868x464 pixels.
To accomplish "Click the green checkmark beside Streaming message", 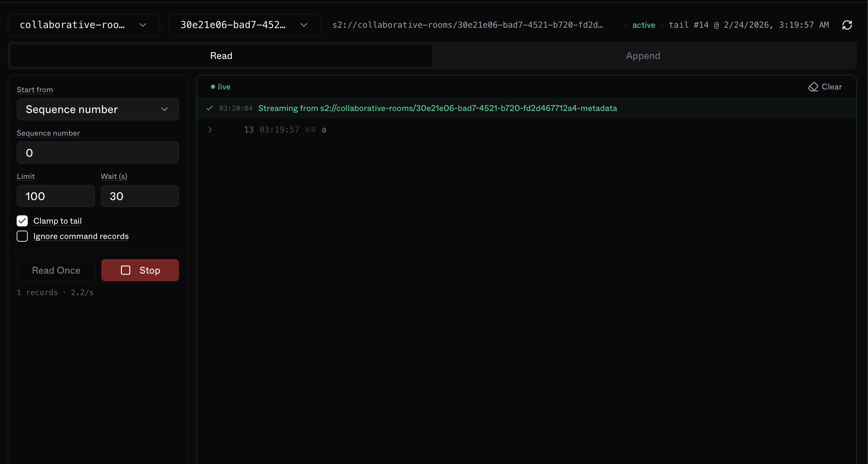I will coord(209,108).
